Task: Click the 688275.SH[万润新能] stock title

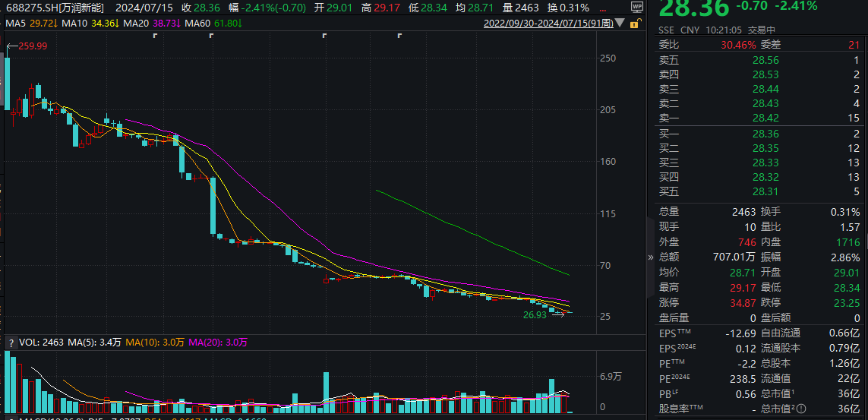Action: tap(55, 8)
